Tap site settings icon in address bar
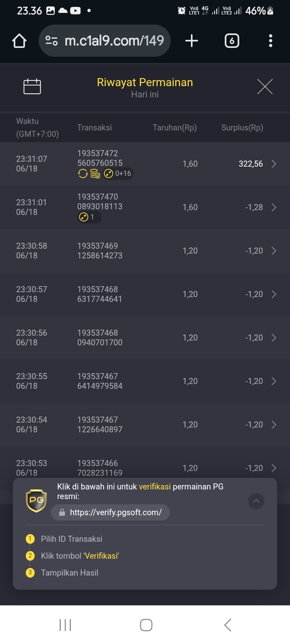The height and width of the screenshot is (644, 290). [x=52, y=41]
